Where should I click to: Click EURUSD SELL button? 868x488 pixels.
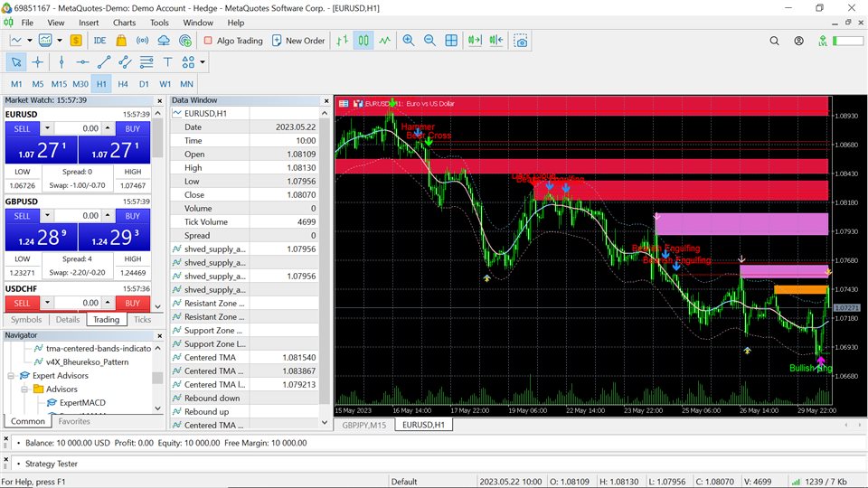(22, 128)
